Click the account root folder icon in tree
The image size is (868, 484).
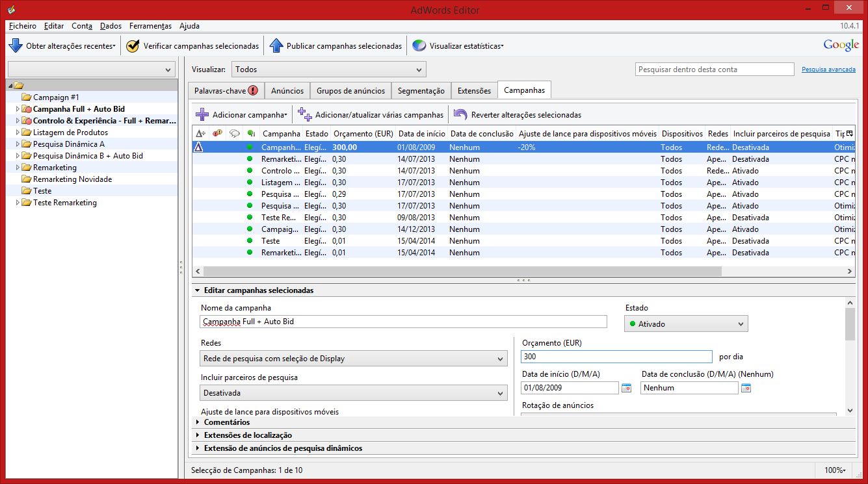pyautogui.click(x=18, y=86)
